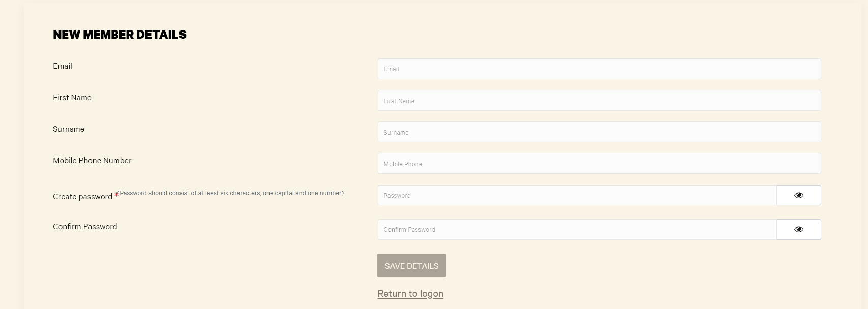The width and height of the screenshot is (868, 309).
Task: Click the Mobile Phone Number label
Action: 92,161
